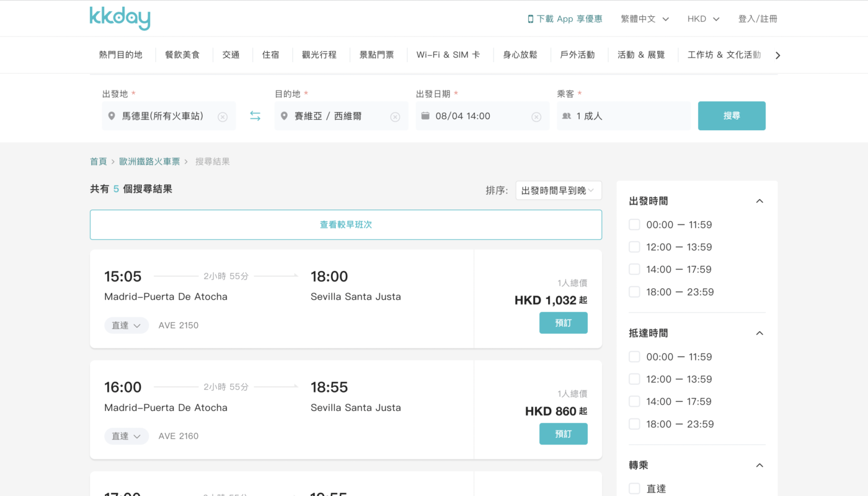Click the KKday logo
This screenshot has width=868, height=496.
pos(120,19)
